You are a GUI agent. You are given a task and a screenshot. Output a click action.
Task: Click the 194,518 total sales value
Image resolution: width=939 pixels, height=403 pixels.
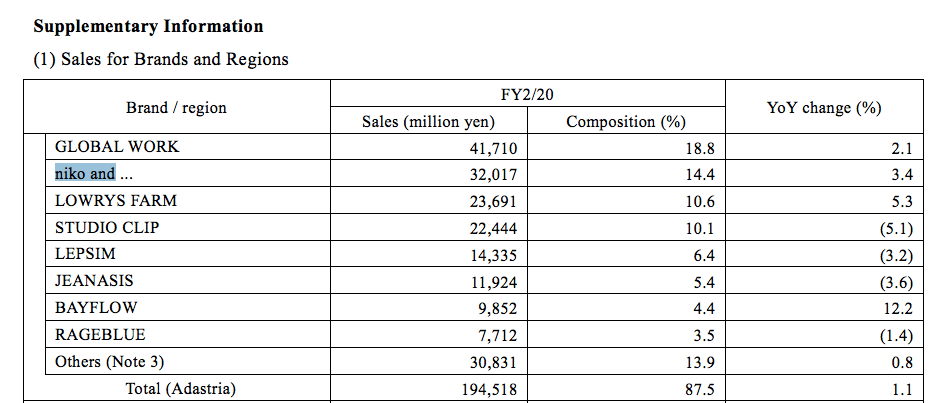click(x=489, y=390)
